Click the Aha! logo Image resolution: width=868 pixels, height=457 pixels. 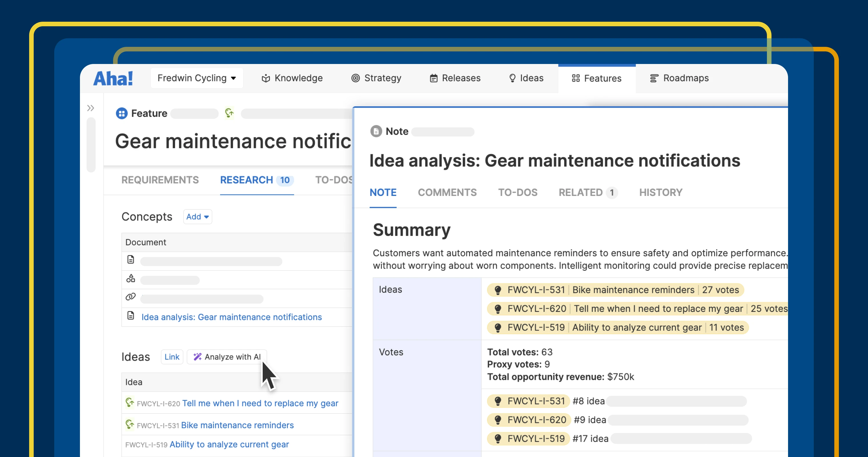tap(113, 78)
